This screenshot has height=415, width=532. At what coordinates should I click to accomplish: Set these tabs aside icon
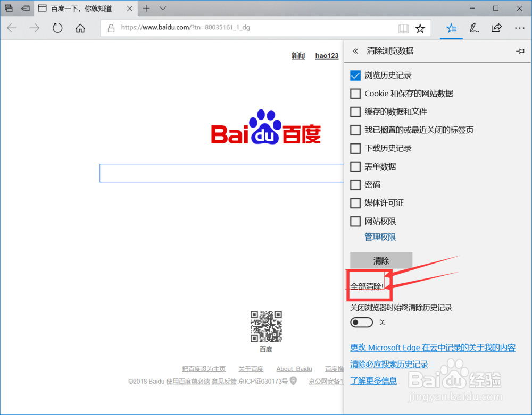pos(9,8)
